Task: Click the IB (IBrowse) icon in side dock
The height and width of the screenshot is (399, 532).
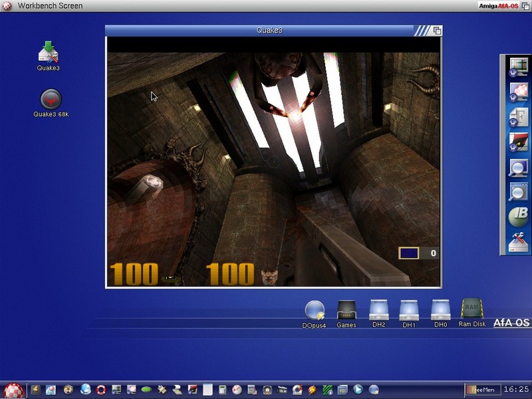Action: click(518, 215)
